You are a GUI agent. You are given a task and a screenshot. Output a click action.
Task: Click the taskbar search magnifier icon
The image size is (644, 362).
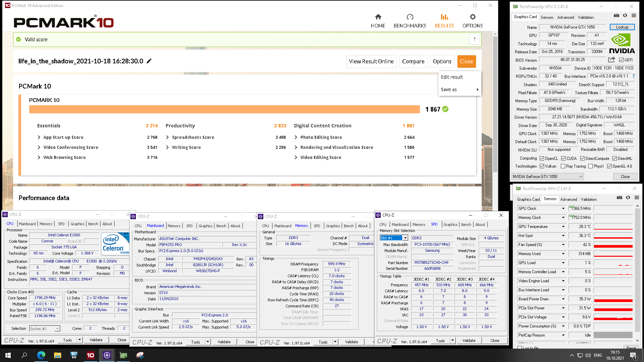(x=24, y=355)
